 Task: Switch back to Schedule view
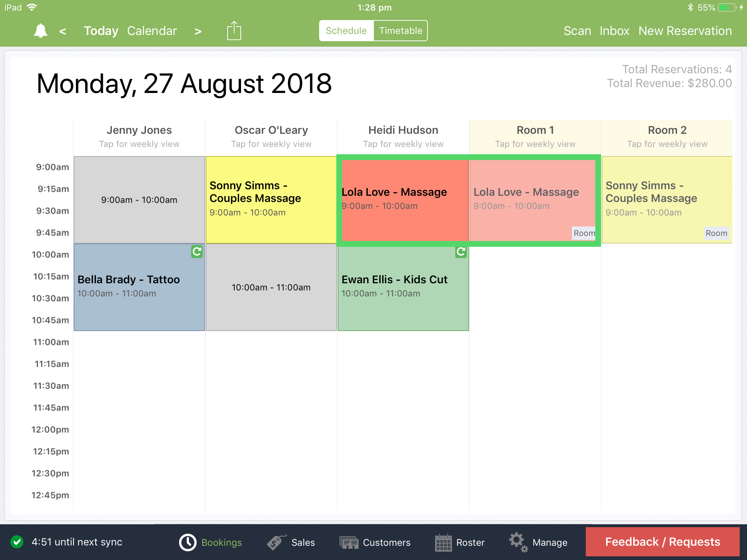point(345,31)
